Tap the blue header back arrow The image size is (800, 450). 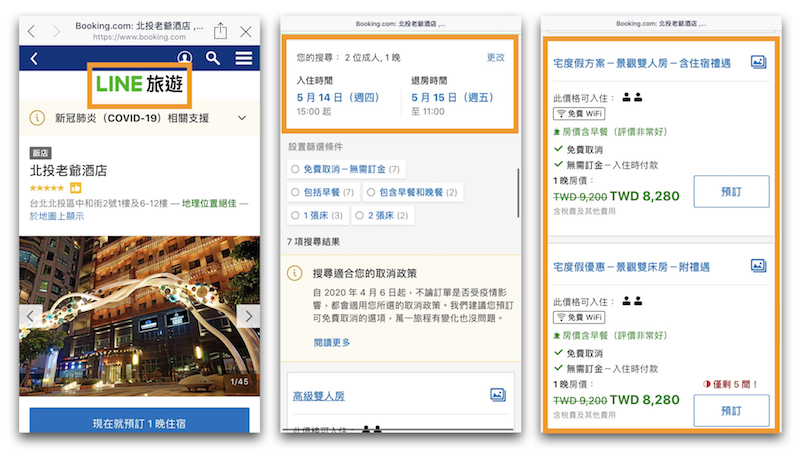(x=35, y=59)
